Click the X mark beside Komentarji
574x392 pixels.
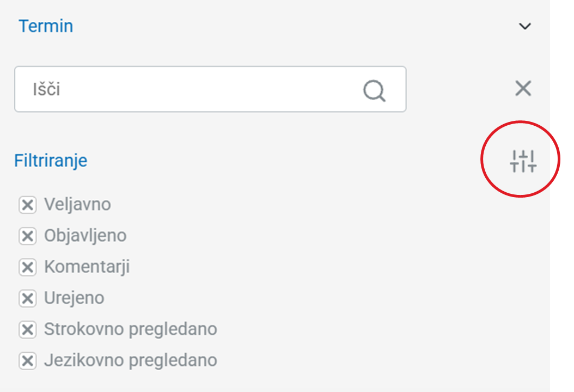coord(27,267)
